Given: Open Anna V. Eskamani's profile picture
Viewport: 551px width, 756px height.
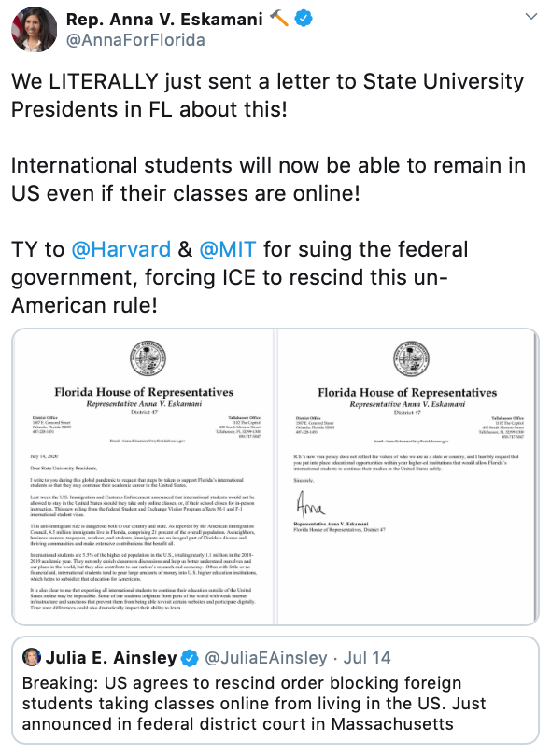Looking at the screenshot, I should [34, 29].
